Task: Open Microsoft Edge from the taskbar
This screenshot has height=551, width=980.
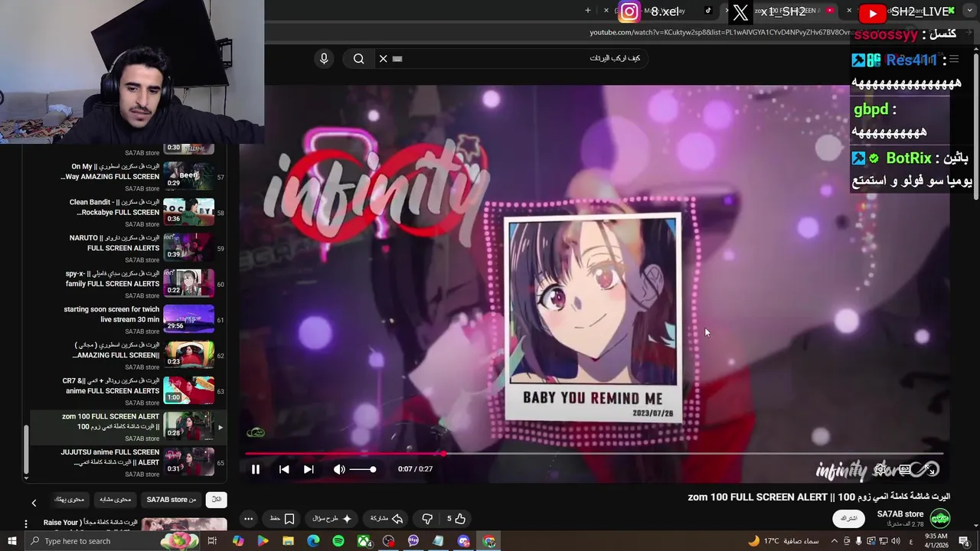Action: [313, 541]
